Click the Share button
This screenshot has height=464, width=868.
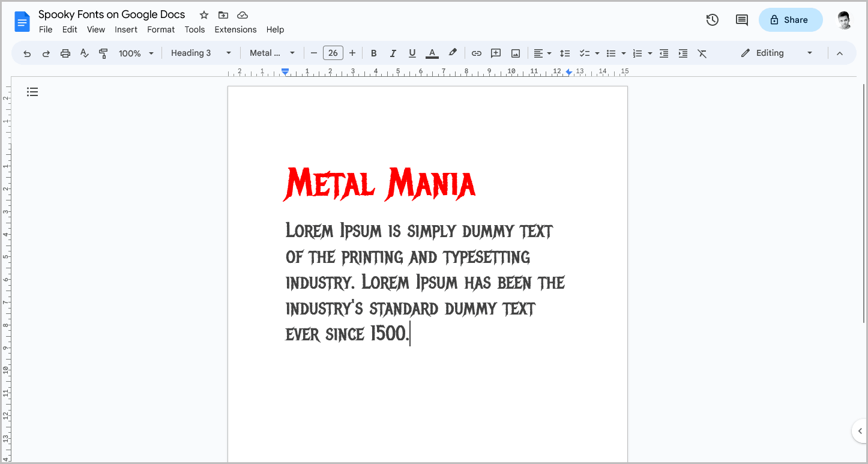pos(791,20)
